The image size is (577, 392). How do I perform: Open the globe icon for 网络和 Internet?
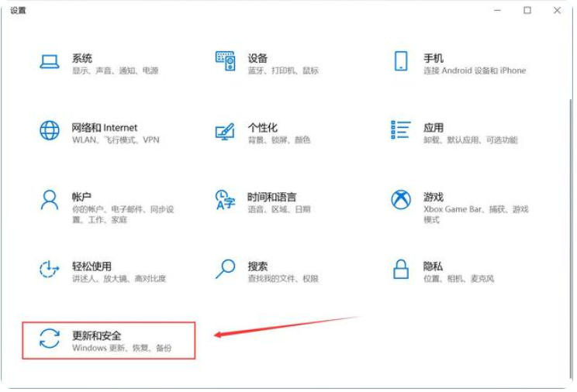tap(50, 131)
